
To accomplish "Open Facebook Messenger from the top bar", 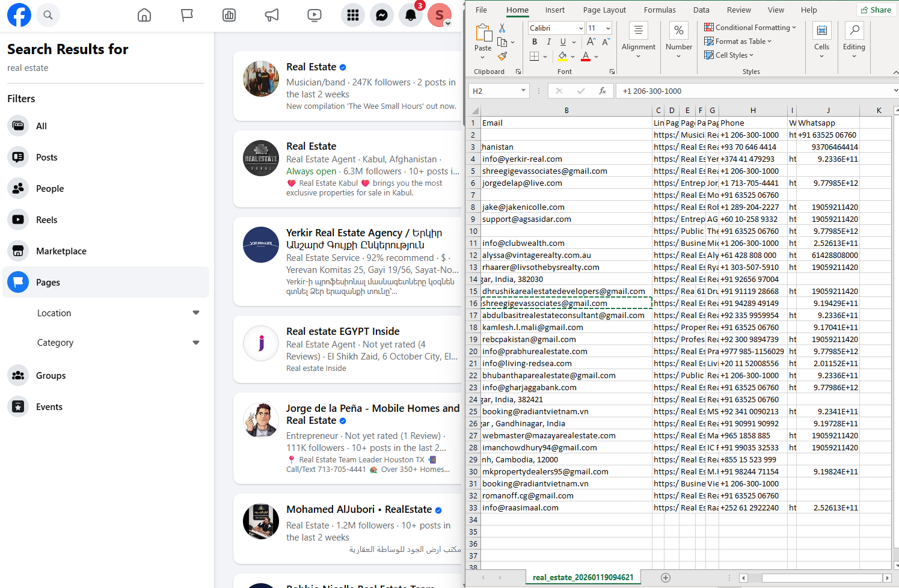I will coord(382,16).
